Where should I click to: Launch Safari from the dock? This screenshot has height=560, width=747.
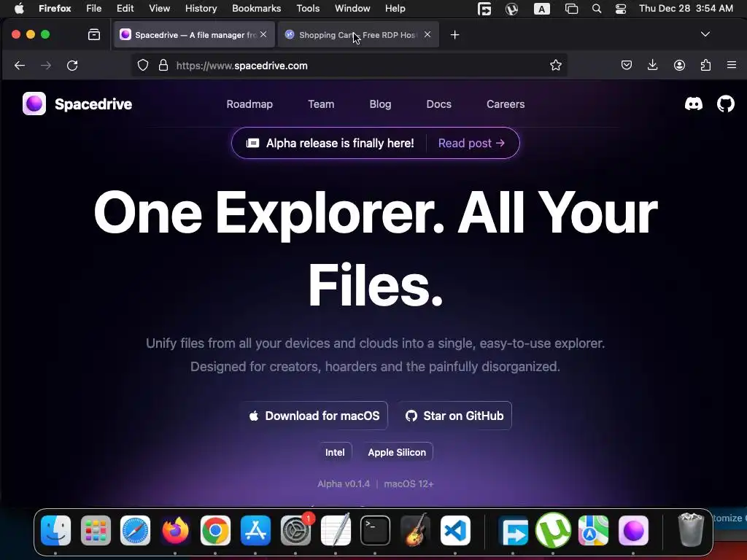click(x=135, y=531)
